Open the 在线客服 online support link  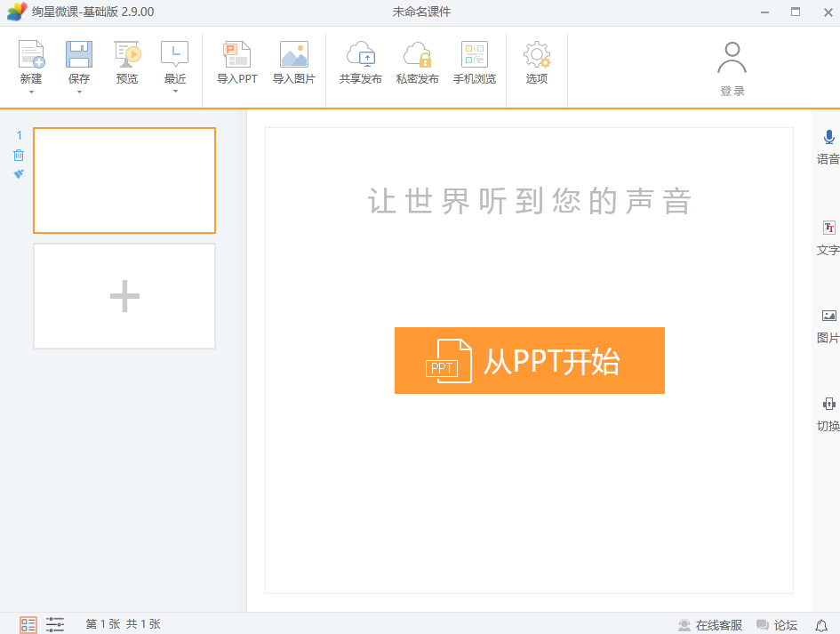pos(710,625)
